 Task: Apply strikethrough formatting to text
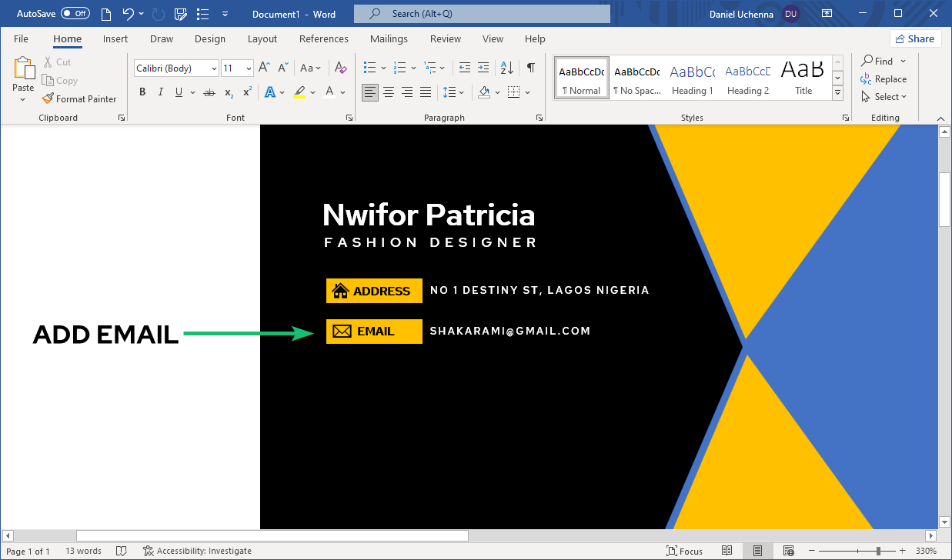click(209, 92)
